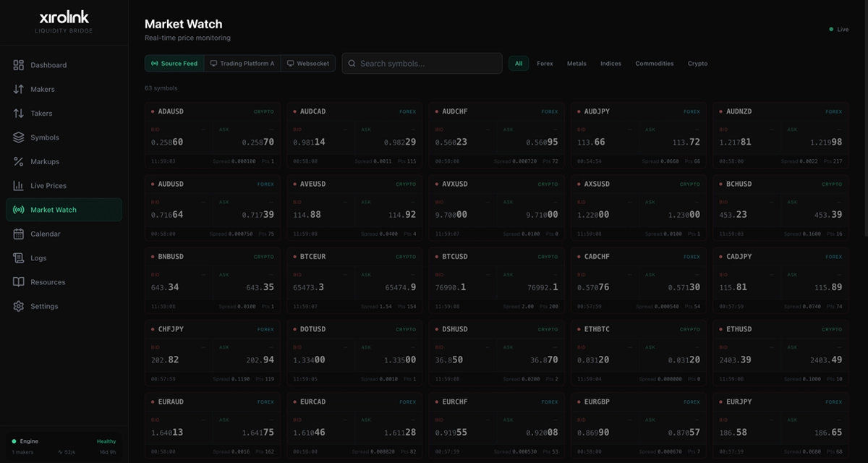Filter symbols by Crypto
Viewport: 868px width, 463px height.
point(697,64)
